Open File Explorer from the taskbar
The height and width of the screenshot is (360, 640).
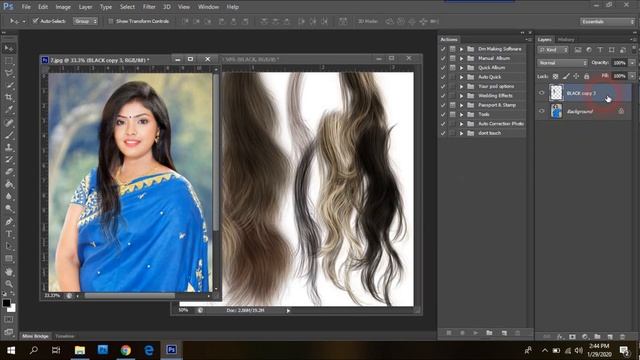[x=80, y=350]
